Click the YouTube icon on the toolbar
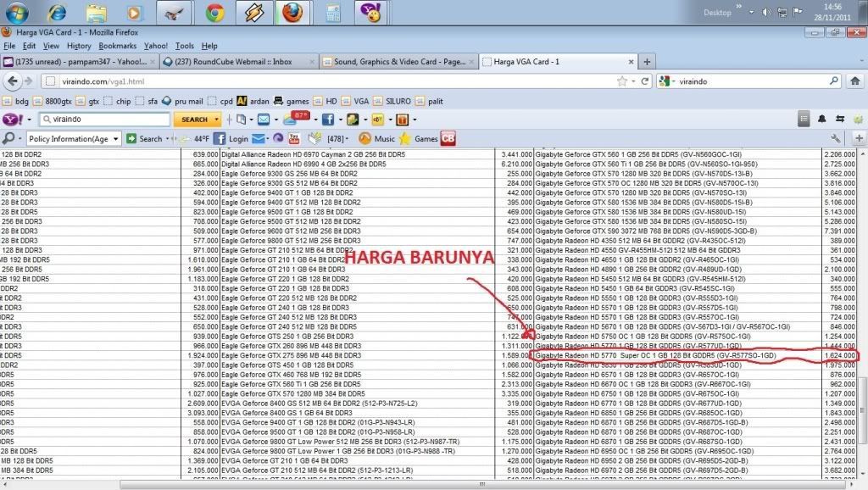The image size is (868, 490). (x=294, y=138)
